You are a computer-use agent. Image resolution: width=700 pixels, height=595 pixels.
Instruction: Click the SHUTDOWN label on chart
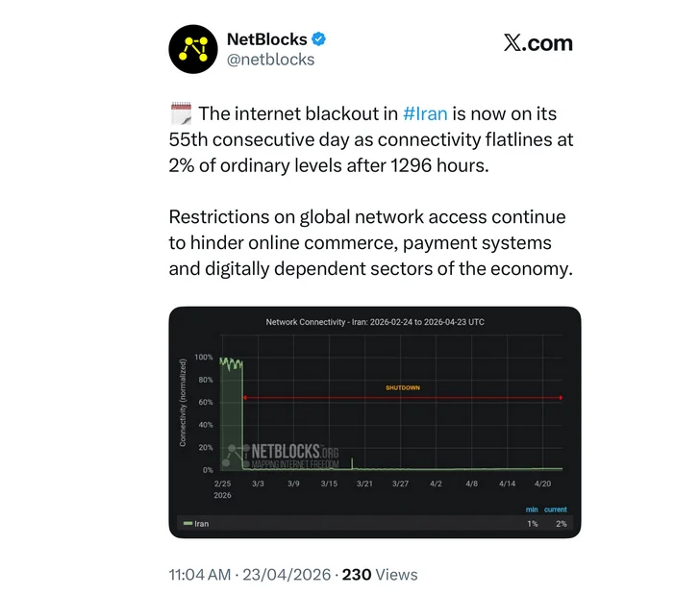click(x=403, y=387)
